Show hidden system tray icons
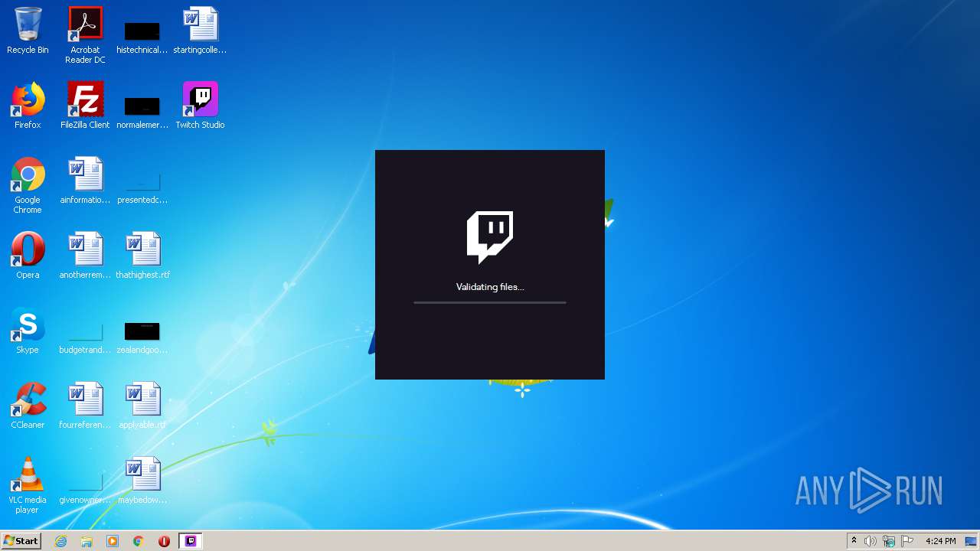The image size is (980, 551). (x=854, y=541)
